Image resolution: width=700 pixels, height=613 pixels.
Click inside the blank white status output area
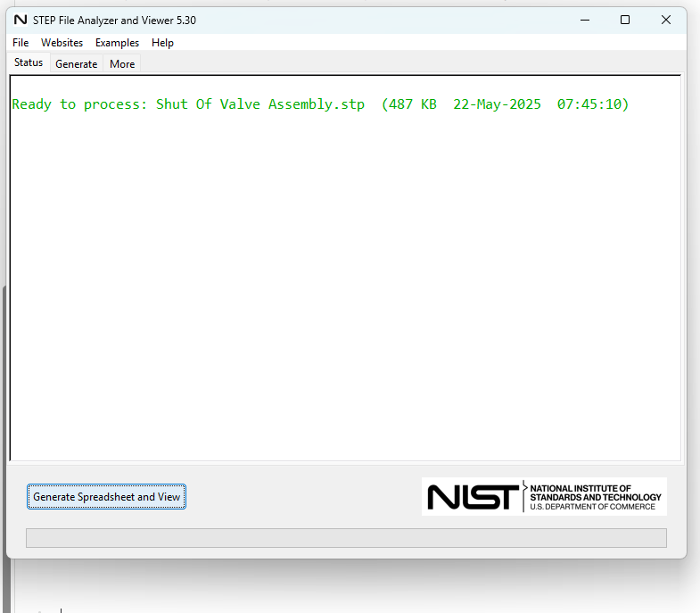click(345, 286)
